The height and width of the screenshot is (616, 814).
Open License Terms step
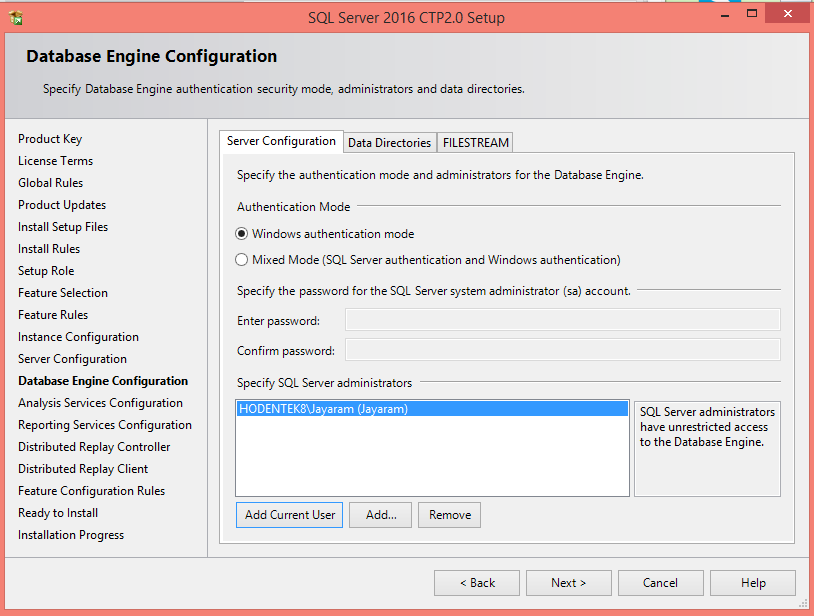point(55,160)
